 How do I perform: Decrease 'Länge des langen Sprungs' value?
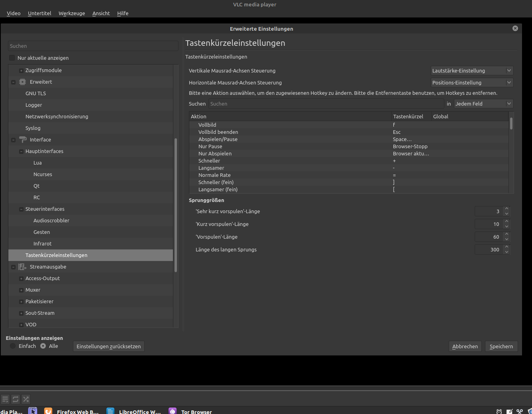[x=506, y=252]
